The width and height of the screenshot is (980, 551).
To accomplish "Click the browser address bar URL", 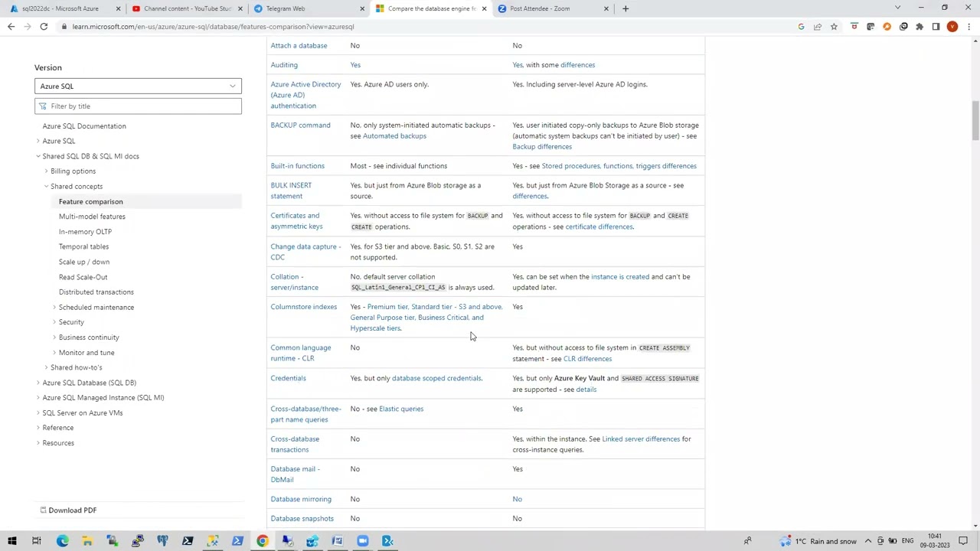I will [213, 27].
